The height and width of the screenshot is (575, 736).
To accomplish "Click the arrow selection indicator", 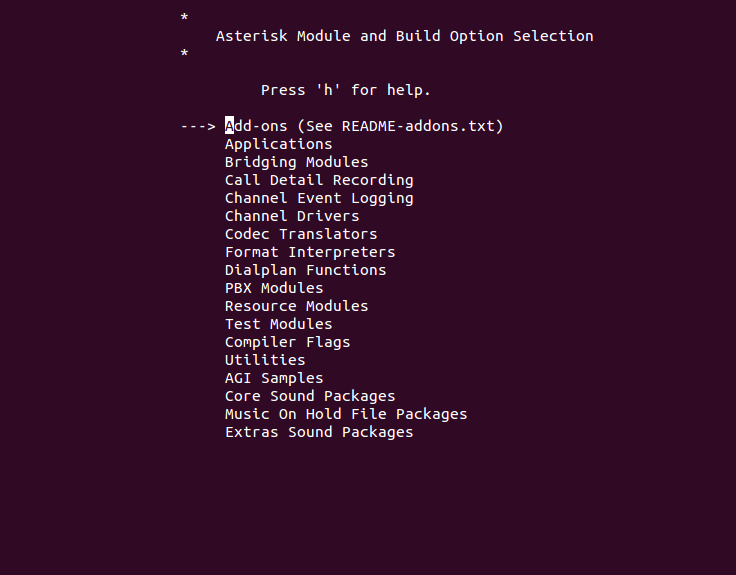I will (198, 126).
